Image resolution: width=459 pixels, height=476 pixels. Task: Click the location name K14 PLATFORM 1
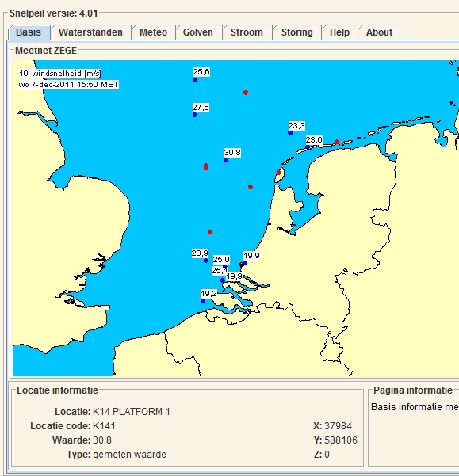coord(132,412)
